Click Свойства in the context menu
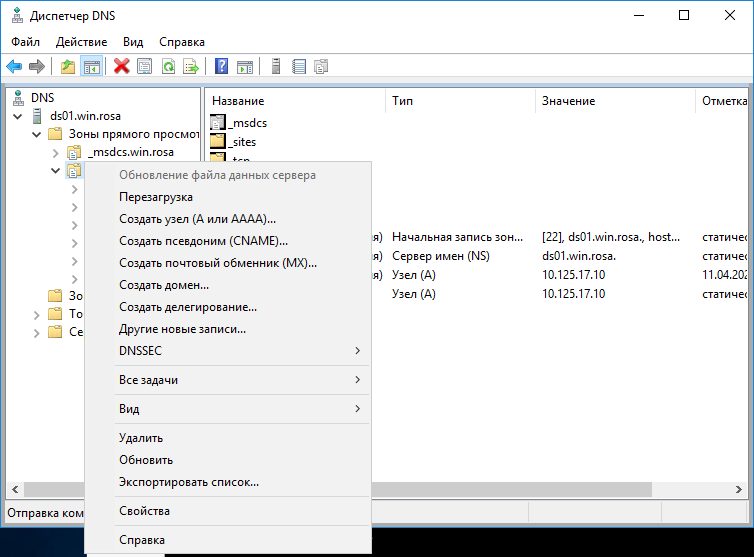Screen dimensions: 754x557 144,511
